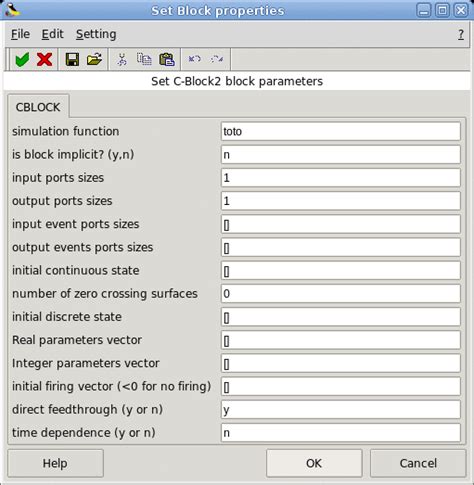Image resolution: width=474 pixels, height=485 pixels.
Task: Click the initial firing vector field
Action: point(341,386)
